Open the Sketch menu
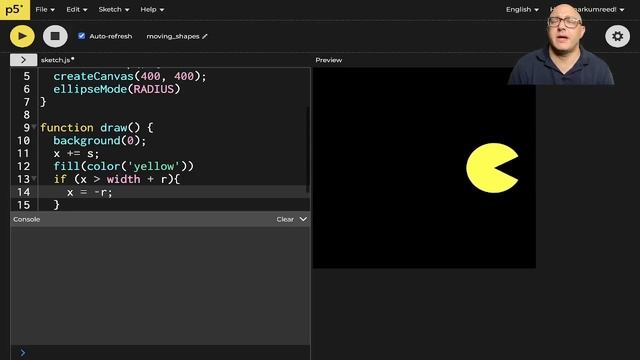 click(x=113, y=9)
